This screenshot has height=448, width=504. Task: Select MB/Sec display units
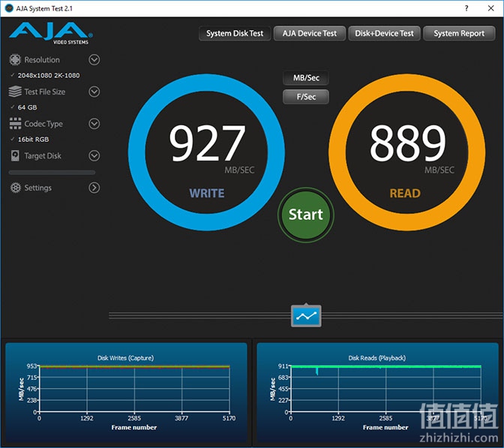click(x=306, y=78)
